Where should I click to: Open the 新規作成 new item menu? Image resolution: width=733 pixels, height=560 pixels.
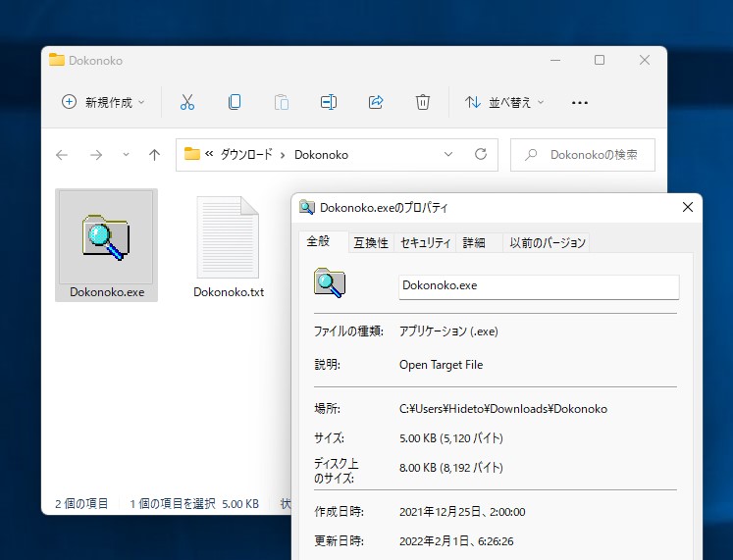[103, 102]
